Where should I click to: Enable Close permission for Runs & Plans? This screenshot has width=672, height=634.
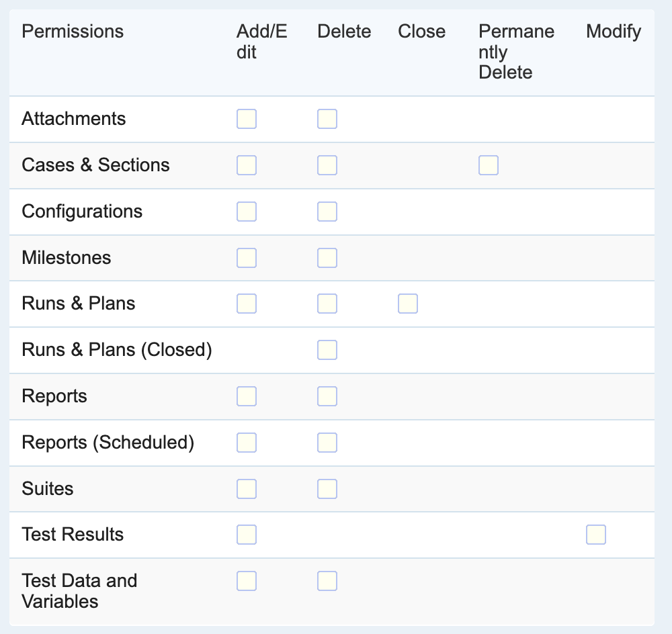408,304
